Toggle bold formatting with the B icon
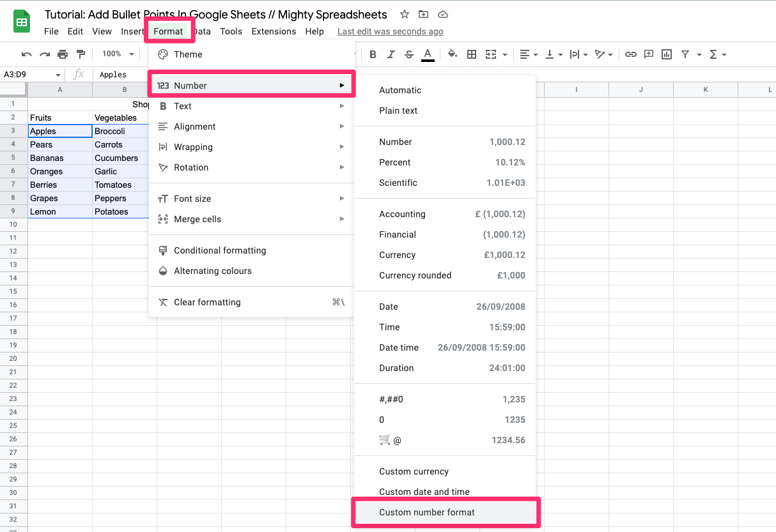The width and height of the screenshot is (776, 532). coord(373,54)
